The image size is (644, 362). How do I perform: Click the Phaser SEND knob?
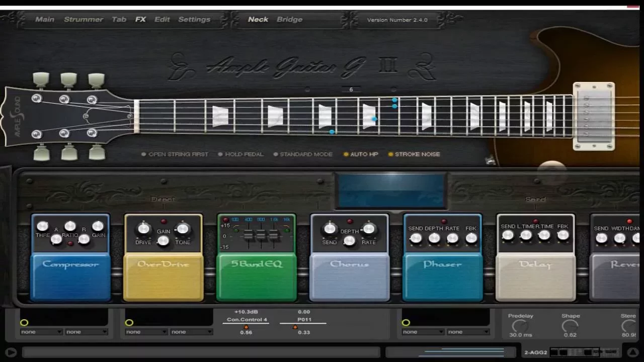coord(416,238)
